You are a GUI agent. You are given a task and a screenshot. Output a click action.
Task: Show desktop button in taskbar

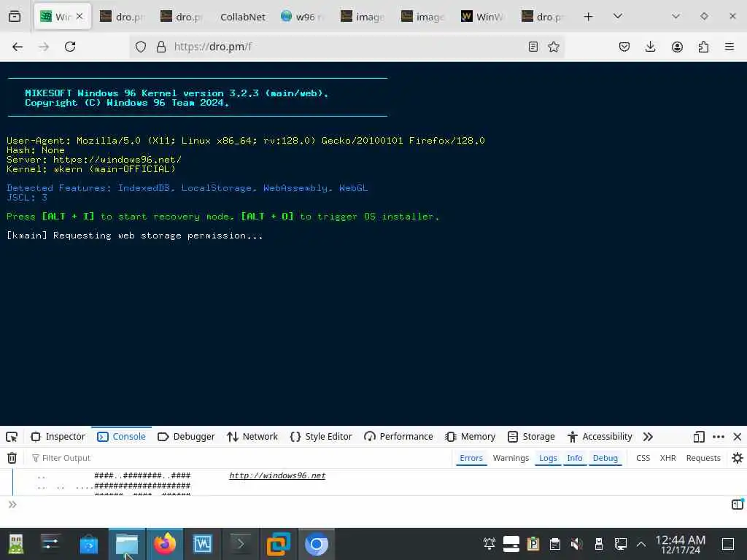(728, 544)
